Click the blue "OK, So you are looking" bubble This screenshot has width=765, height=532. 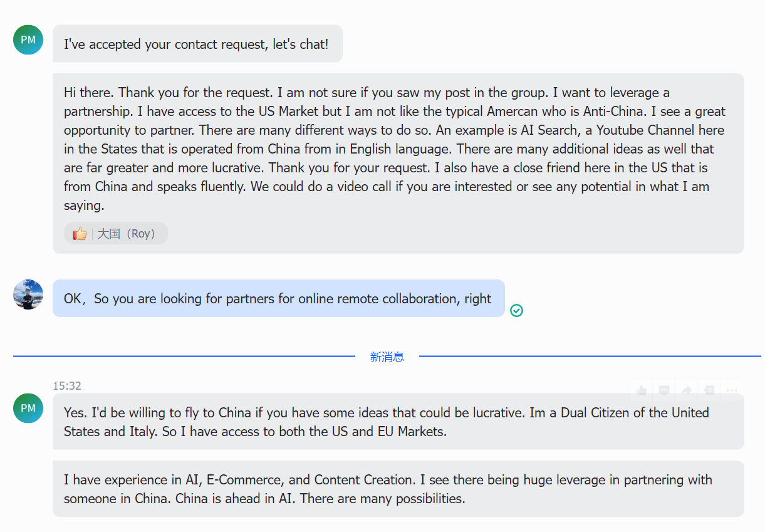[x=278, y=298]
